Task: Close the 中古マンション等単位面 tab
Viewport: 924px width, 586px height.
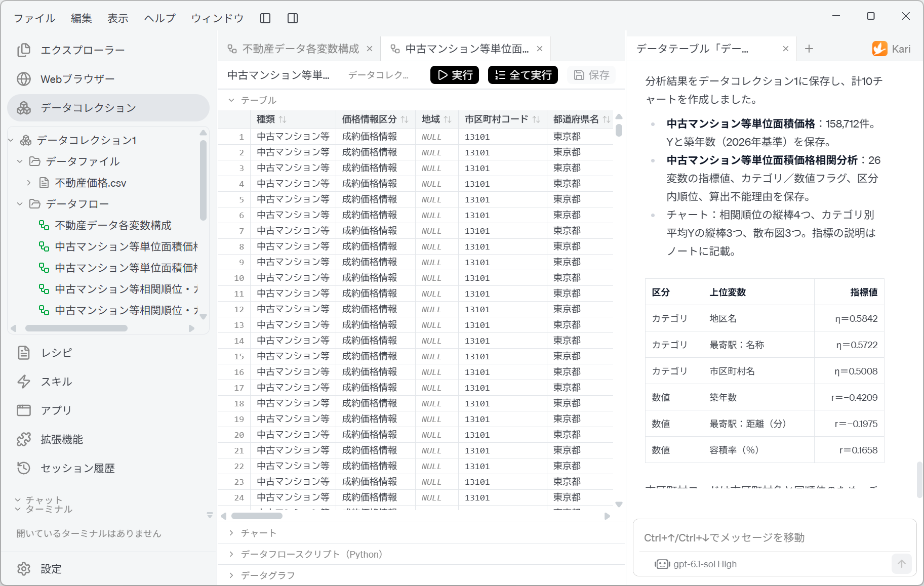Action: point(540,49)
